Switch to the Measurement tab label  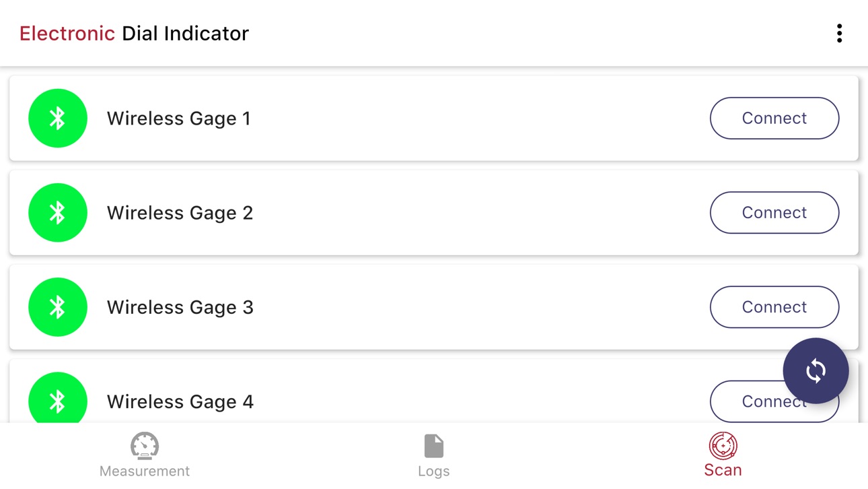coord(145,471)
